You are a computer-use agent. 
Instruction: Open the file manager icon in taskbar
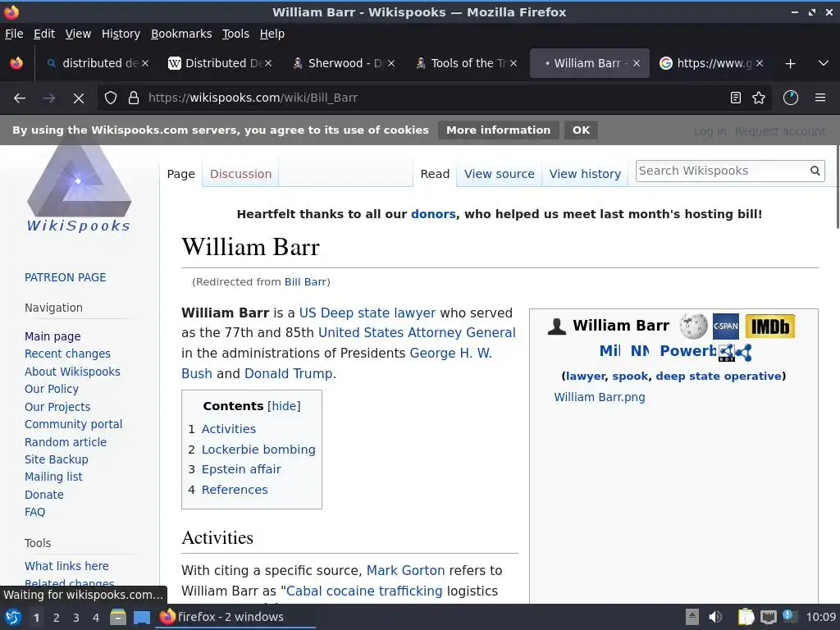click(118, 617)
